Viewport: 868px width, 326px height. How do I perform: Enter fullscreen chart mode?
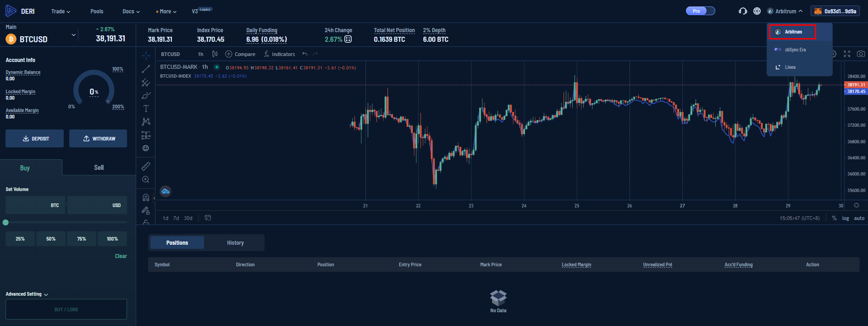847,54
